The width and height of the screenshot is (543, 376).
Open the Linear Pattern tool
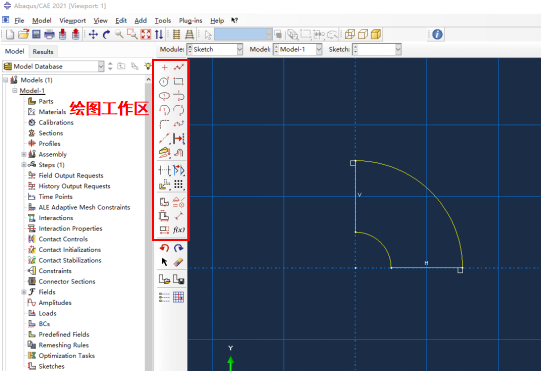click(178, 185)
